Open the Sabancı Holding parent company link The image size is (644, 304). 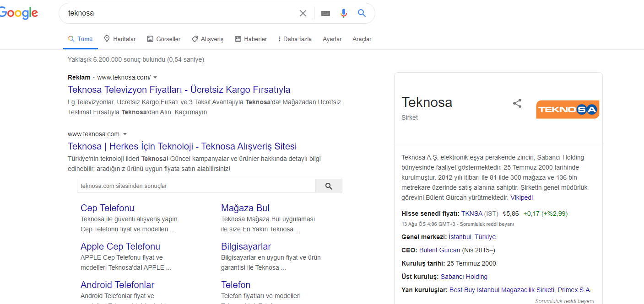click(x=464, y=277)
